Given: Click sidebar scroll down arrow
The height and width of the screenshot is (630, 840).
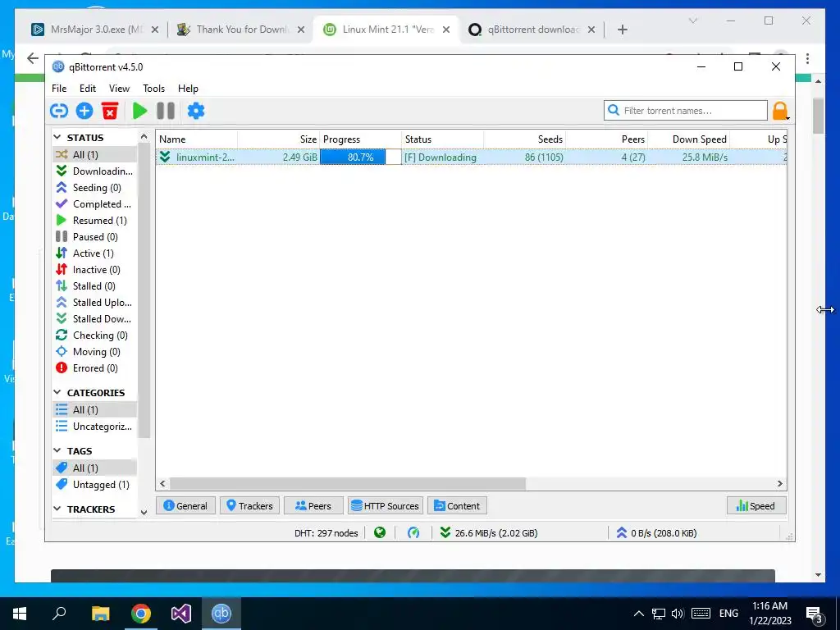Looking at the screenshot, I should [144, 512].
